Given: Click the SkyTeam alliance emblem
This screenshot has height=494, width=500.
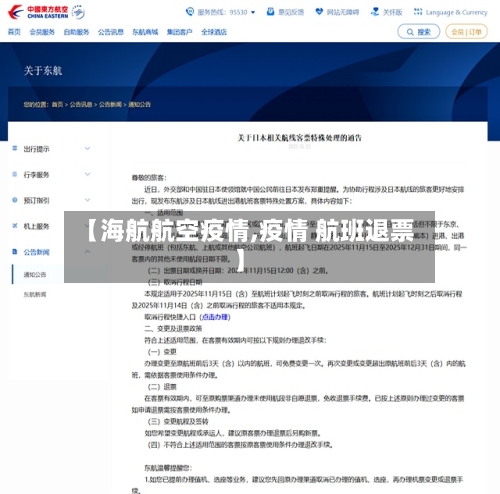Looking at the screenshot, I should (x=78, y=12).
